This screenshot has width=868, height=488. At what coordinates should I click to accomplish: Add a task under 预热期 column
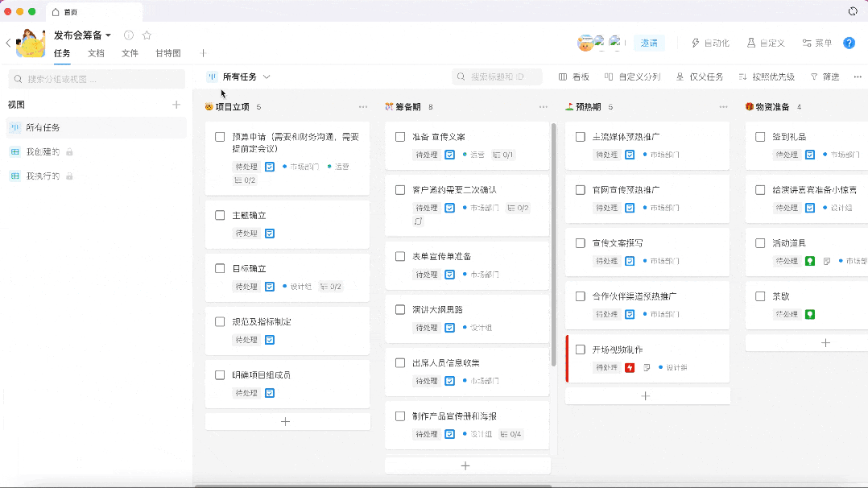pyautogui.click(x=647, y=396)
